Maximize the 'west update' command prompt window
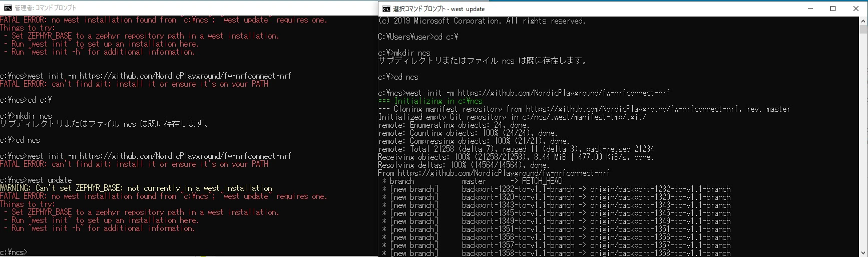This screenshot has width=868, height=257. click(x=833, y=9)
